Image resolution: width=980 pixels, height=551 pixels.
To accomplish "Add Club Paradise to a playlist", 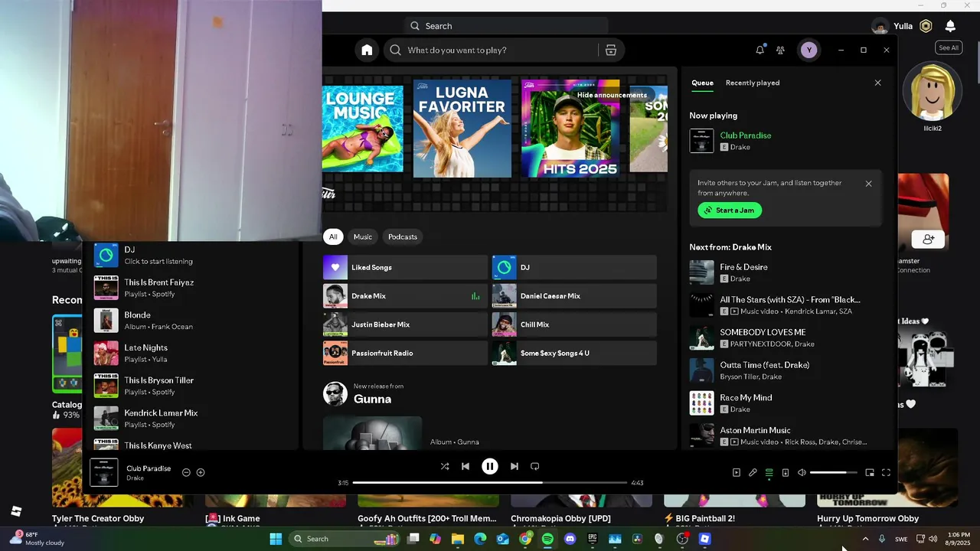I will coord(201,472).
